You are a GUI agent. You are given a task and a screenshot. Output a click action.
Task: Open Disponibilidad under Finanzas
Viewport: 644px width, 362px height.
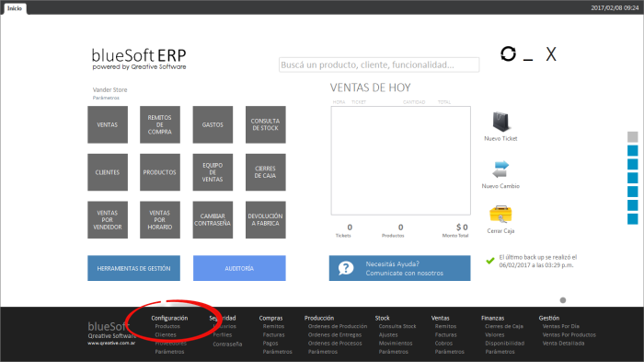[505, 343]
